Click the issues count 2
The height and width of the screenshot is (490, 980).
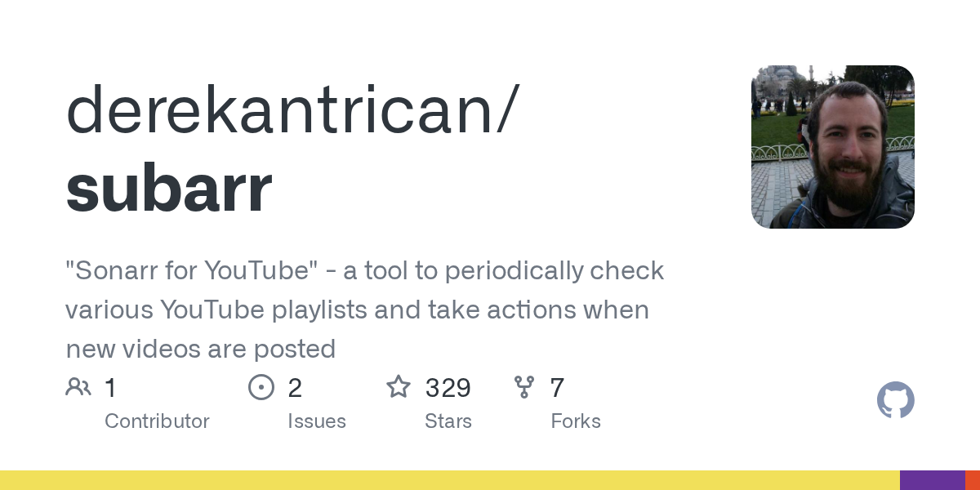295,388
